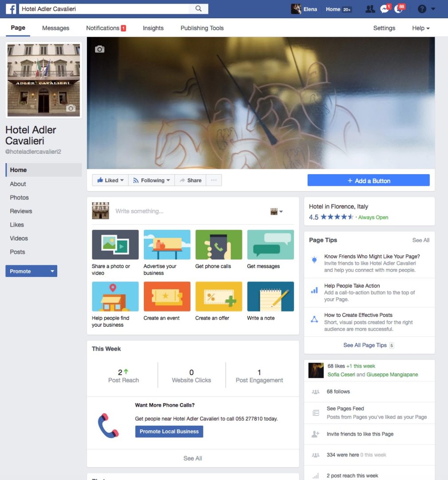448x480 pixels.
Task: Click the Get phone calls tile
Action: tap(218, 245)
